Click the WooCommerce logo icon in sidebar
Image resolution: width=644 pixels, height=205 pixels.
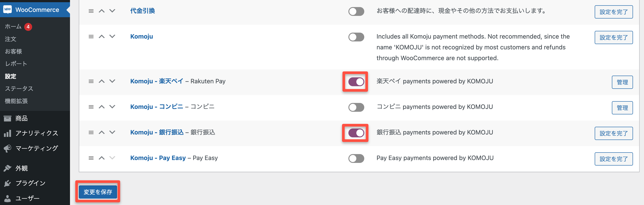[x=7, y=9]
